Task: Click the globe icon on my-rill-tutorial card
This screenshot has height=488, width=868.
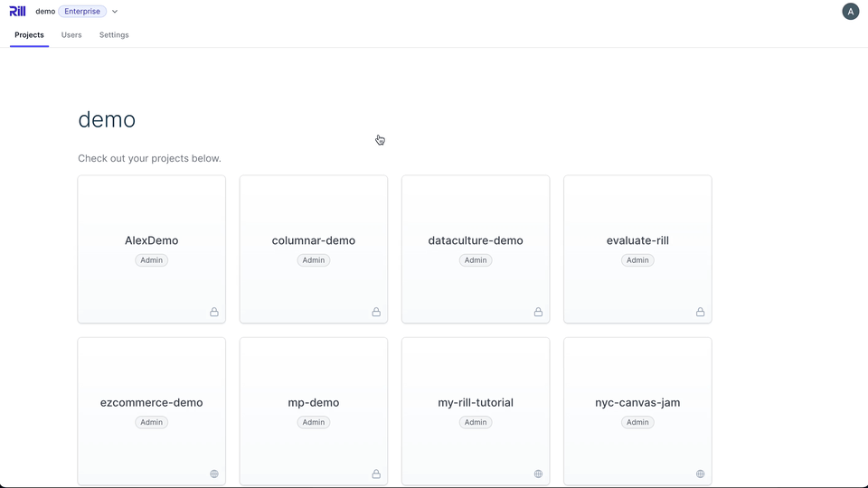Action: [538, 474]
